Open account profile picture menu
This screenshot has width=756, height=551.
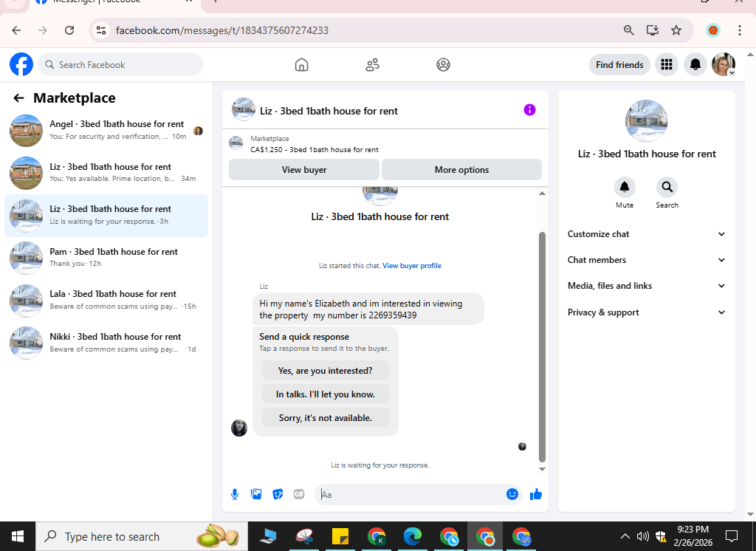tap(724, 65)
